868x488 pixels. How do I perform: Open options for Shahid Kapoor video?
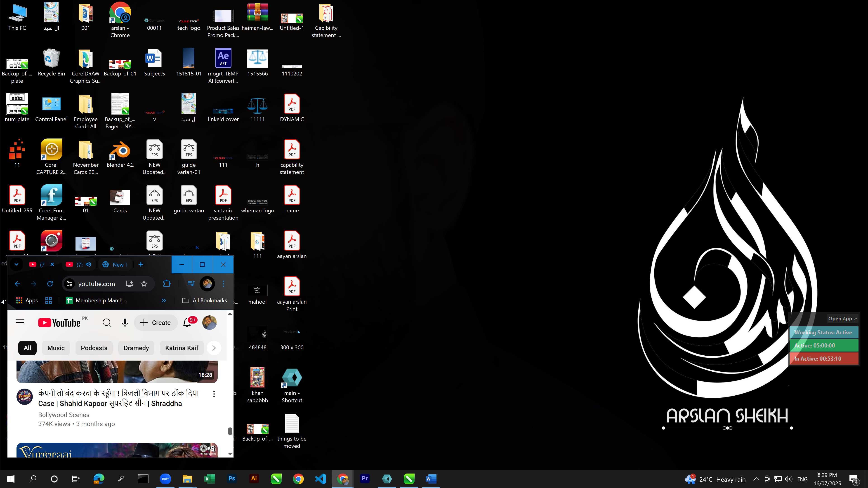(214, 394)
